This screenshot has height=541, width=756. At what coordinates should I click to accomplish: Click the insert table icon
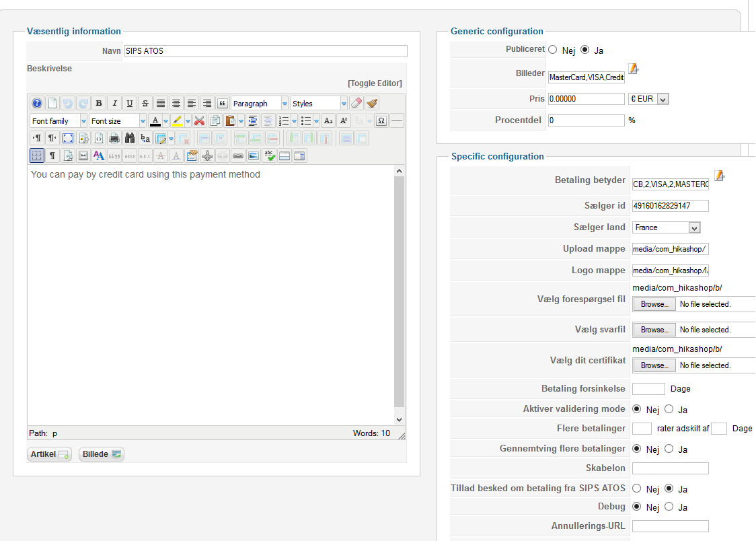tap(161, 139)
